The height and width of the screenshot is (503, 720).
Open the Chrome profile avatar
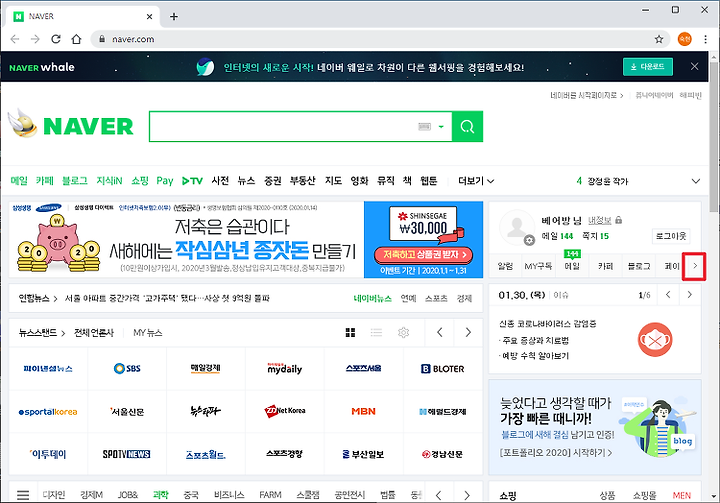(684, 39)
